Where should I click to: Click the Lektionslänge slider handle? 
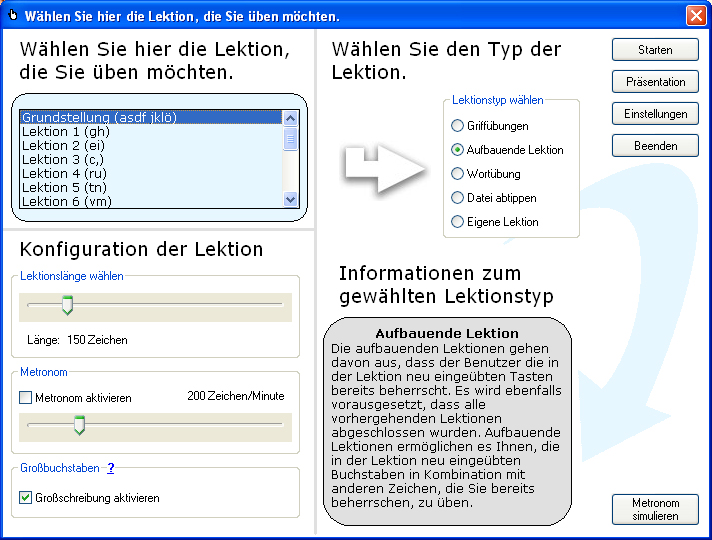pos(68,305)
